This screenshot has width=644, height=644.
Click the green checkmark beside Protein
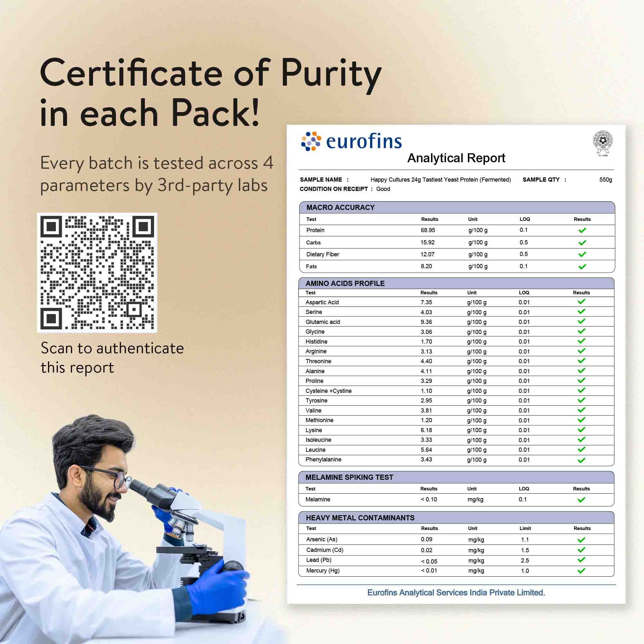tap(582, 230)
